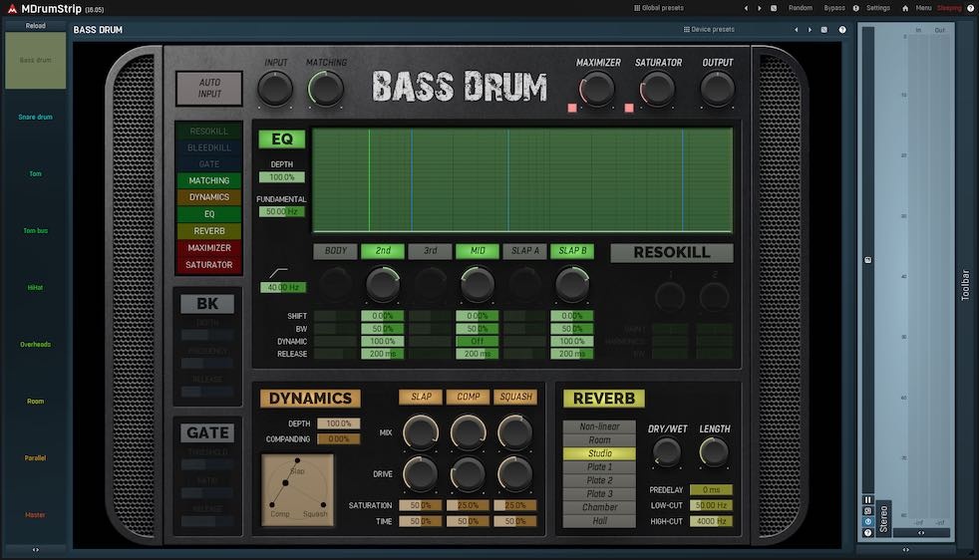
Task: Select Parallel device tab
Action: [x=36, y=457]
